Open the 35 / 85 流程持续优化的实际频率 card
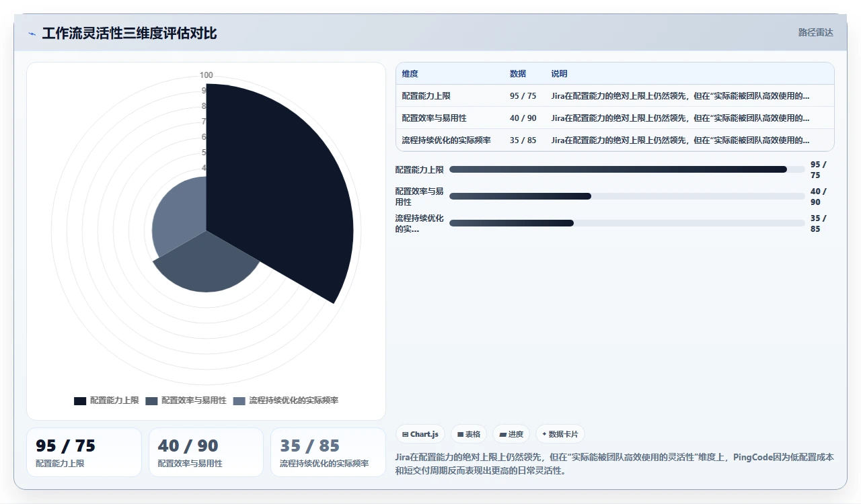Viewport: 861px width, 504px height. tap(328, 452)
